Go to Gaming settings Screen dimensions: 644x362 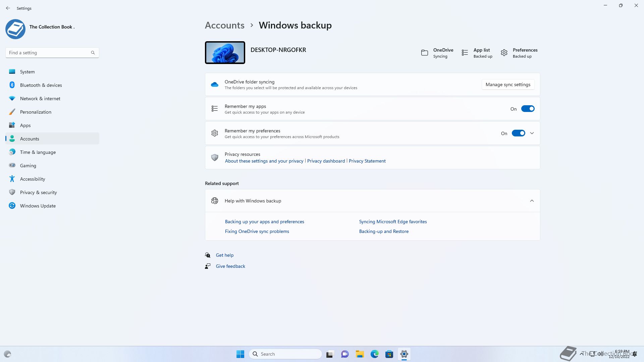tap(52, 166)
